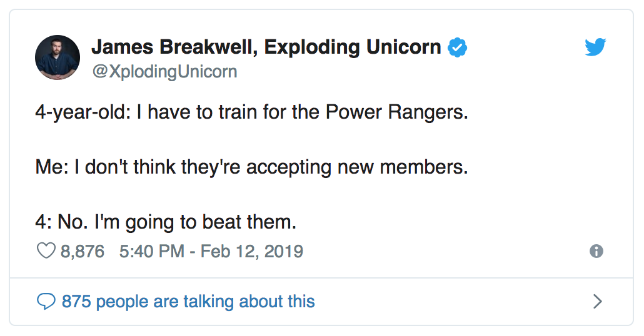The height and width of the screenshot is (336, 644).
Task: Expand the conversation with the right chevron
Action: click(x=597, y=302)
